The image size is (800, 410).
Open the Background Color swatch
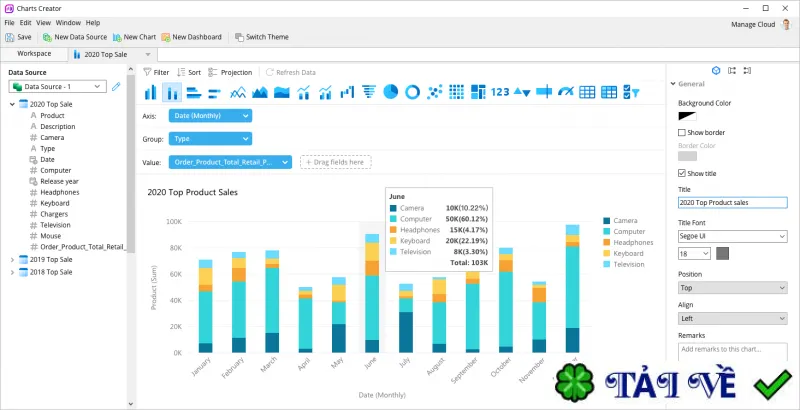[x=687, y=116]
